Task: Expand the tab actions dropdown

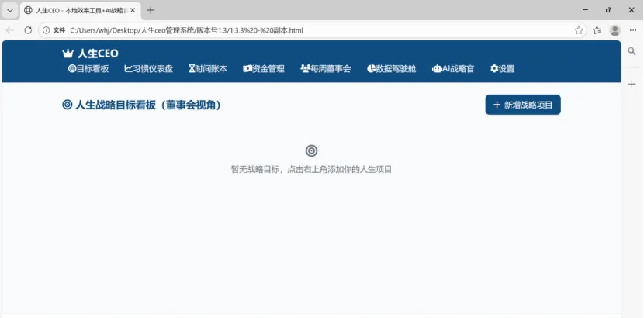Action: tap(10, 10)
